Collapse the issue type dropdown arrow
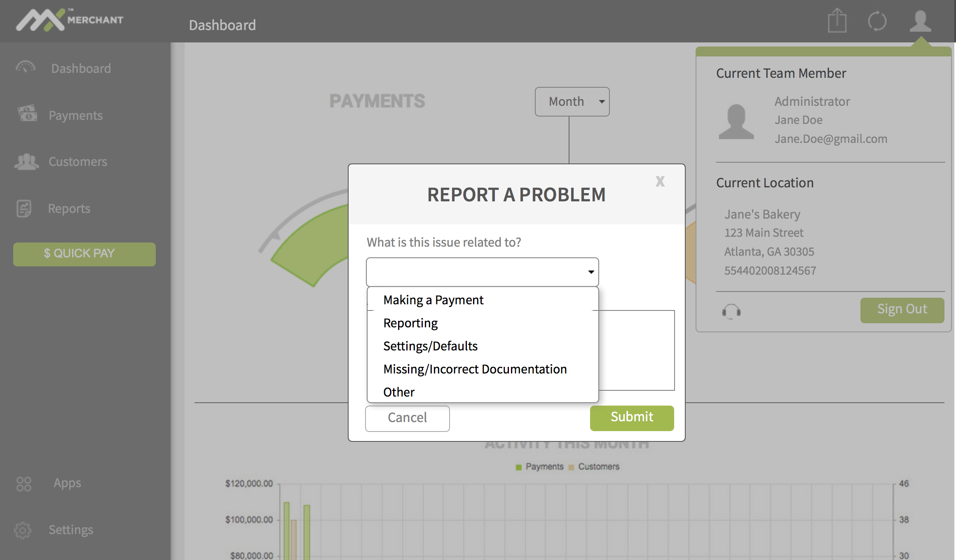The width and height of the screenshot is (956, 560). (x=591, y=272)
